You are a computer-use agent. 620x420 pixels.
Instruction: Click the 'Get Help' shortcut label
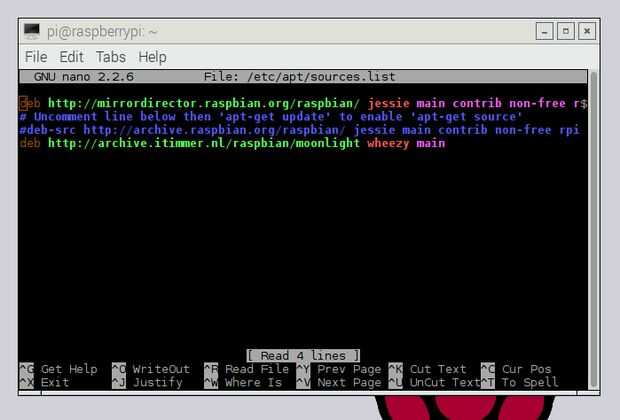69,369
